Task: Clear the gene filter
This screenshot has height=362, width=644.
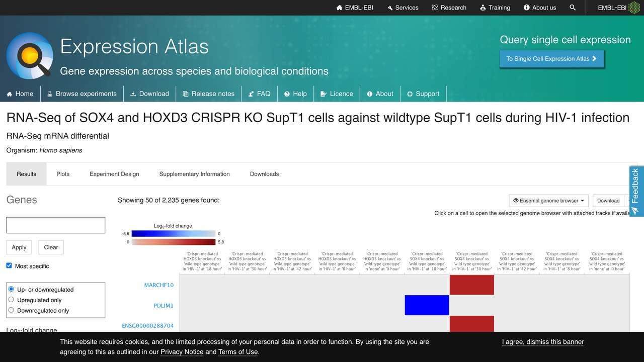Action: click(51, 247)
